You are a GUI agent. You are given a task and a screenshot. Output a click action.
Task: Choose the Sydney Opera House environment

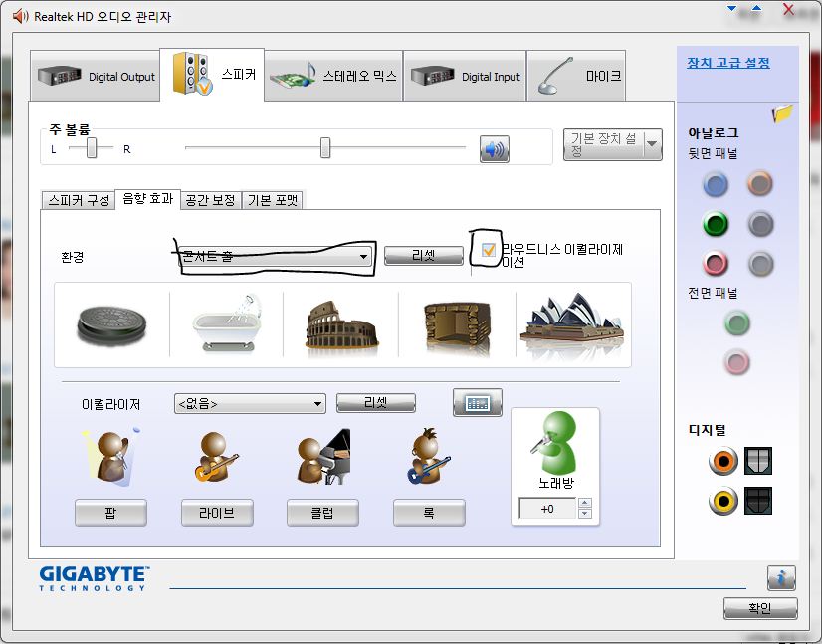point(572,323)
